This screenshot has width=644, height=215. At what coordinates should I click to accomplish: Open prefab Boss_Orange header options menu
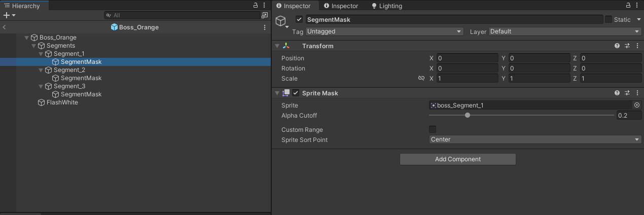(x=265, y=27)
